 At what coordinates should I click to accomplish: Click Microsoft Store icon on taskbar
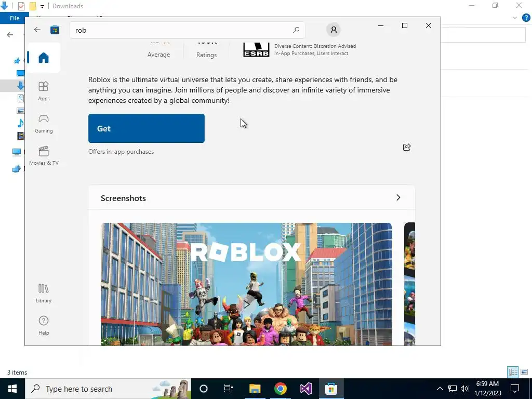[x=331, y=389]
